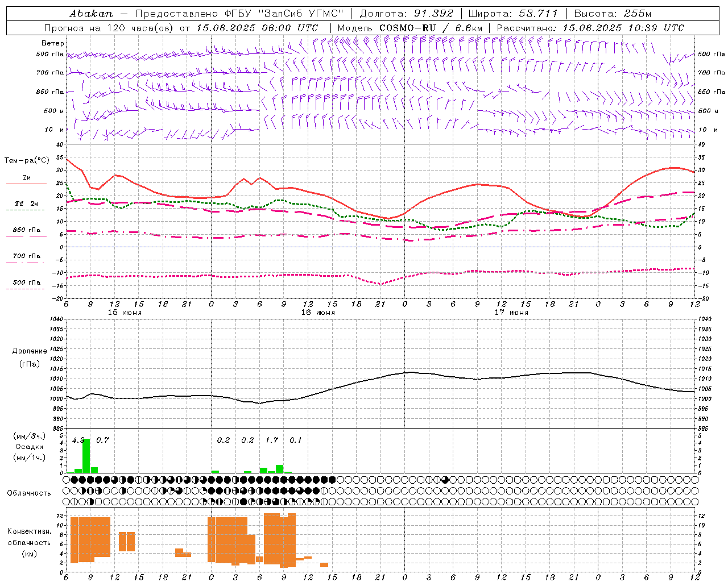Image resolution: width=728 pixels, height=582 pixels.
Task: Click the precipitation total 0.1
Action: tap(296, 440)
